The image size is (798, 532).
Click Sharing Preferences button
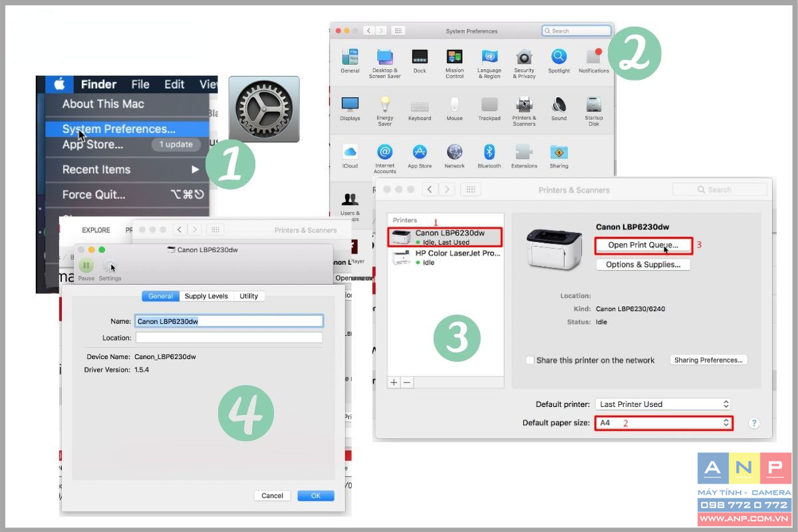click(708, 360)
